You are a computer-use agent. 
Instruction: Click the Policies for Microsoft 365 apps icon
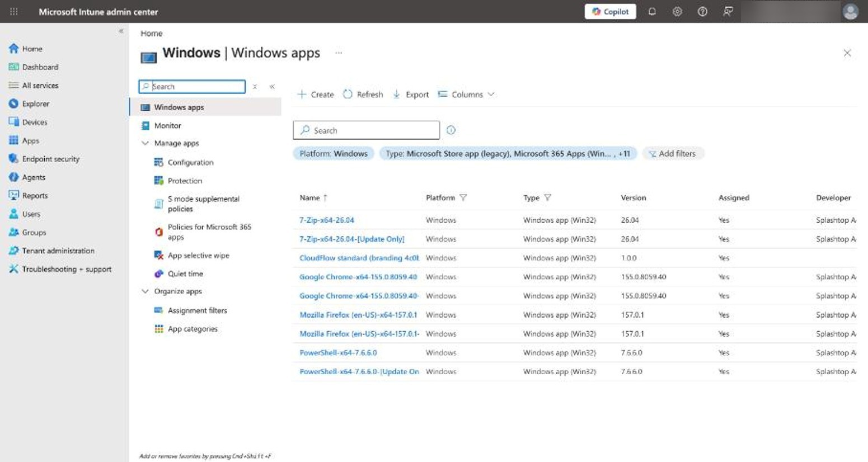(158, 232)
